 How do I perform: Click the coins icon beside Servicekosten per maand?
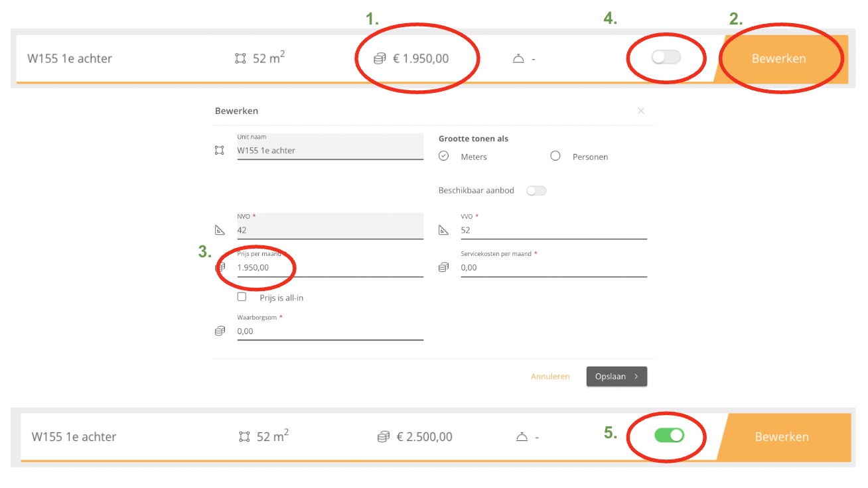[444, 268]
